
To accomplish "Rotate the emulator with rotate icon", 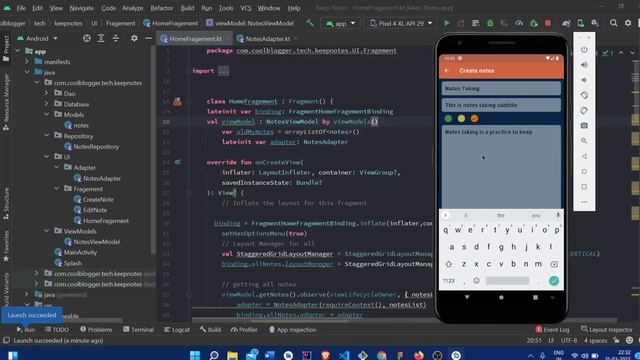I will pyautogui.click(x=584, y=95).
